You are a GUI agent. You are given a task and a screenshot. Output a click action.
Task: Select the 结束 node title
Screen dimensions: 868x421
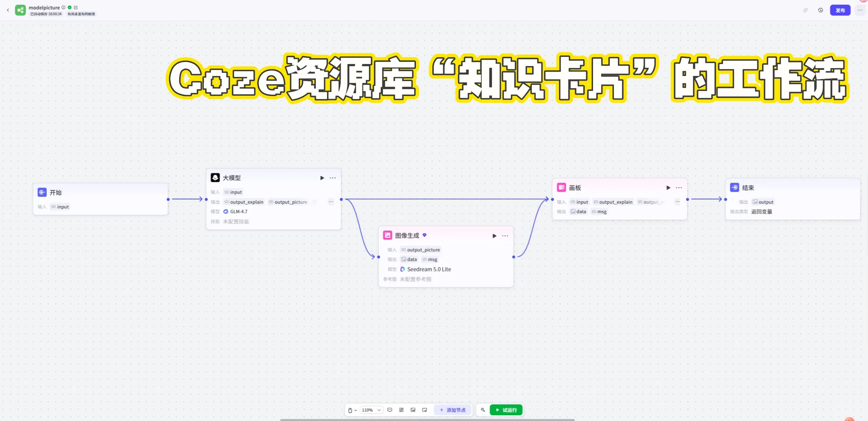(748, 188)
